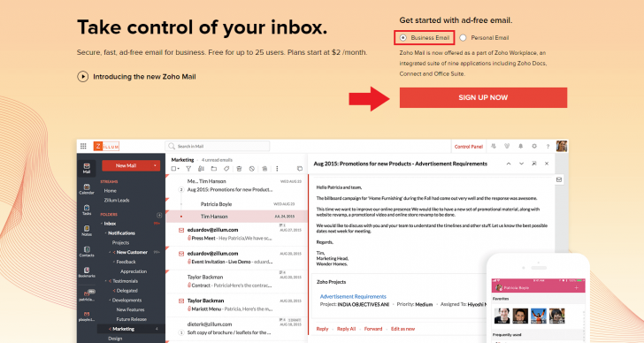Click into the Search in Mail field
The image size is (644, 343).
point(218,146)
